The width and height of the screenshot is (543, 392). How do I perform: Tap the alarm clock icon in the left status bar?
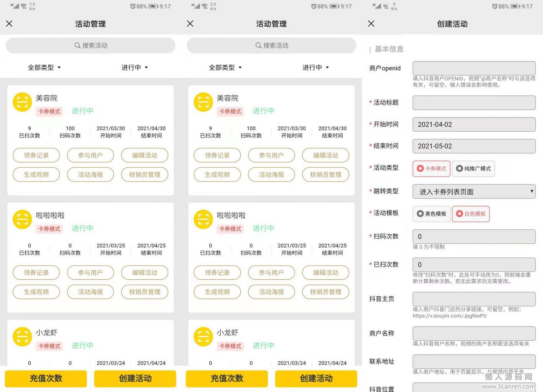pos(133,7)
